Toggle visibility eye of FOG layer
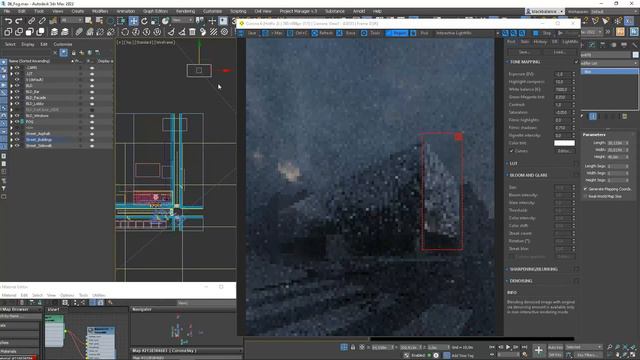640x360 pixels. pos(17,122)
